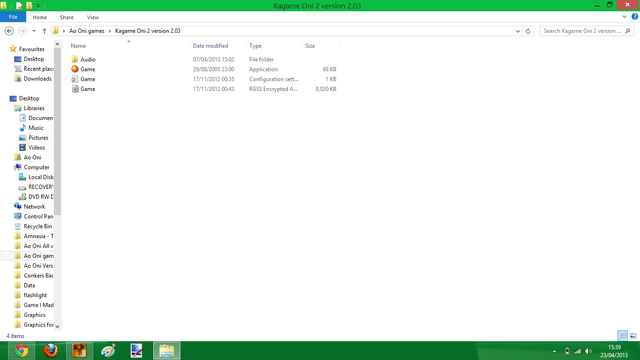Image resolution: width=640 pixels, height=360 pixels.
Task: Open the Paint palette taskbar app
Action: click(108, 351)
